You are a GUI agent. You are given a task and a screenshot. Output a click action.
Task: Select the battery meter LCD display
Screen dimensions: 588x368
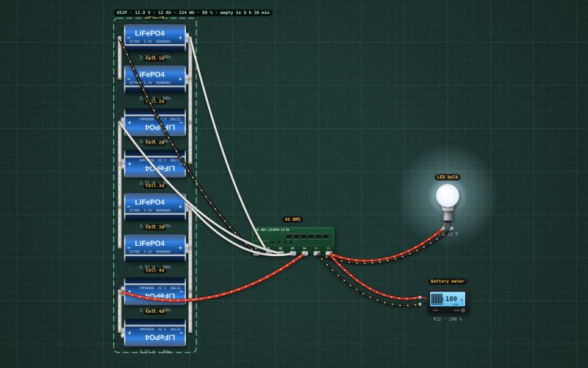click(x=448, y=299)
